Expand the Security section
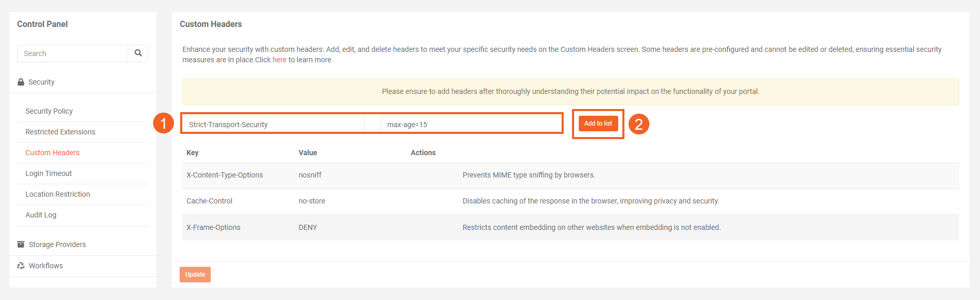The width and height of the screenshot is (980, 300). (x=42, y=82)
